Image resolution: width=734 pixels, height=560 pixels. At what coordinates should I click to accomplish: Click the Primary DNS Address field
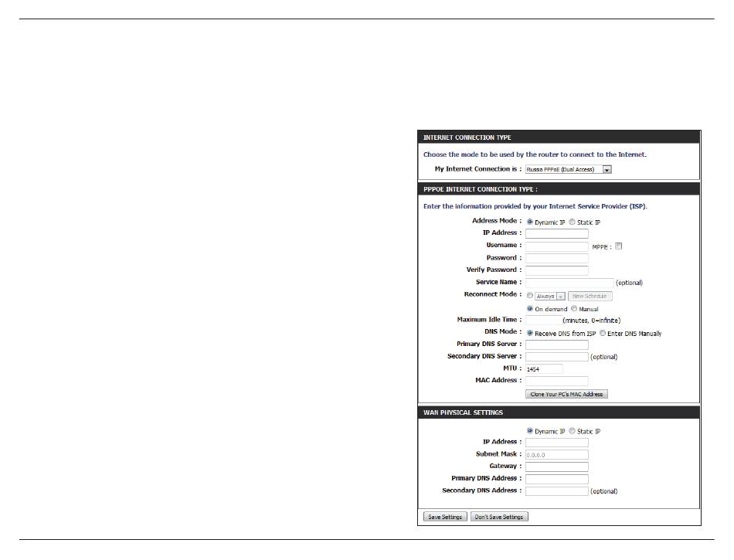556,479
